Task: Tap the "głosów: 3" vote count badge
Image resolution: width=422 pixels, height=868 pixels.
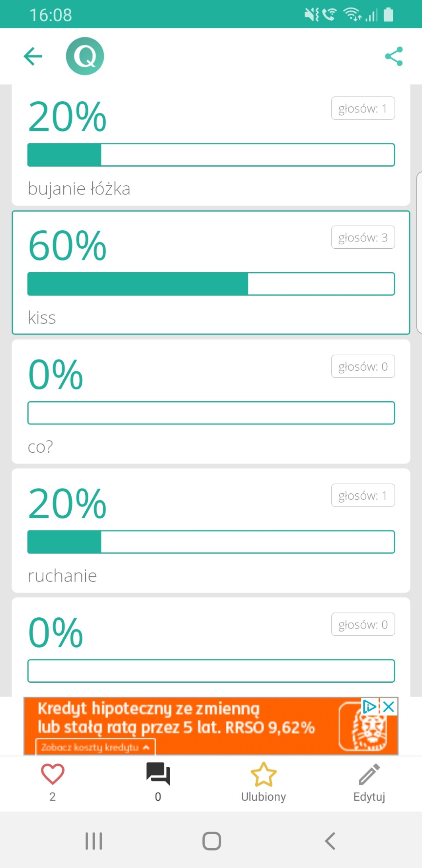Action: pyautogui.click(x=363, y=238)
